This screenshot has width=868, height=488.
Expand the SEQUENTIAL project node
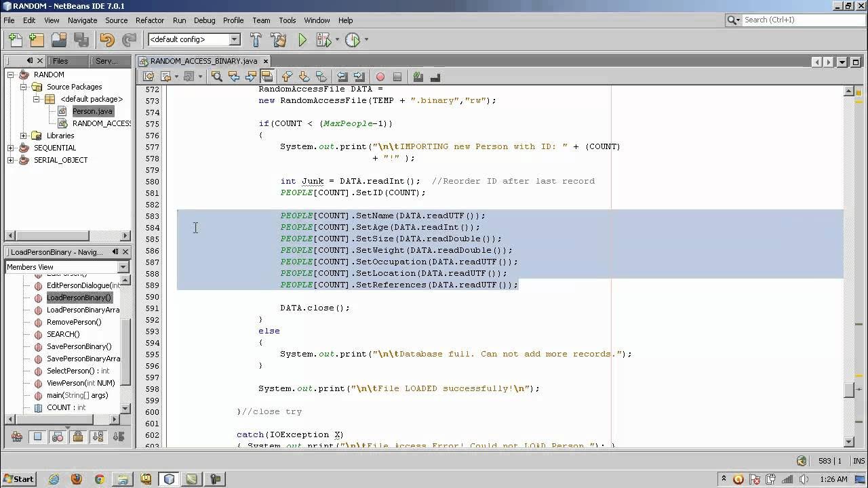(11, 148)
